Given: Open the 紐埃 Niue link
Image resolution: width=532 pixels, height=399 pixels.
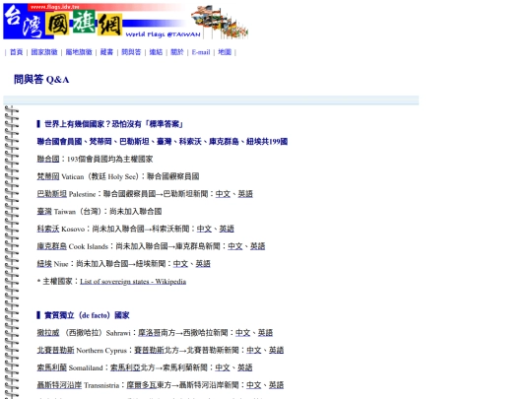Looking at the screenshot, I should click(44, 264).
